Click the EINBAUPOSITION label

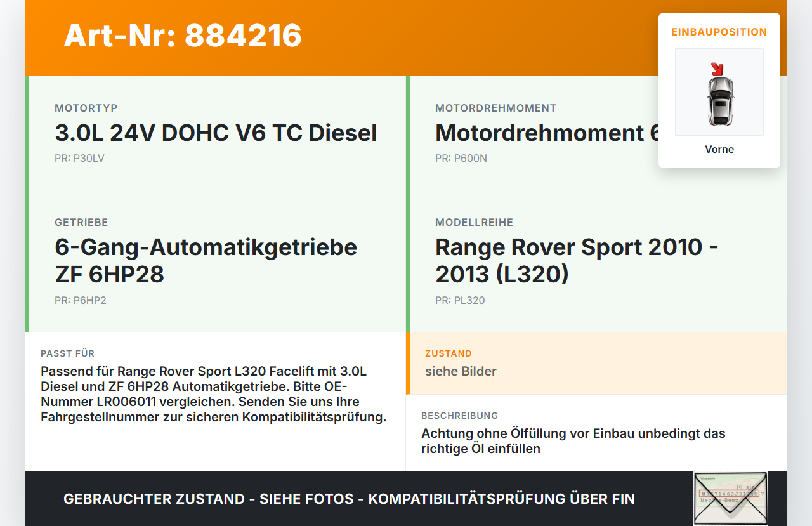(719, 32)
